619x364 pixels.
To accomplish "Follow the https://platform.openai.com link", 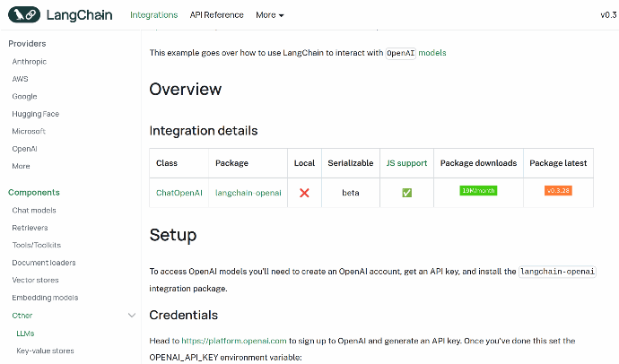I will (234, 341).
